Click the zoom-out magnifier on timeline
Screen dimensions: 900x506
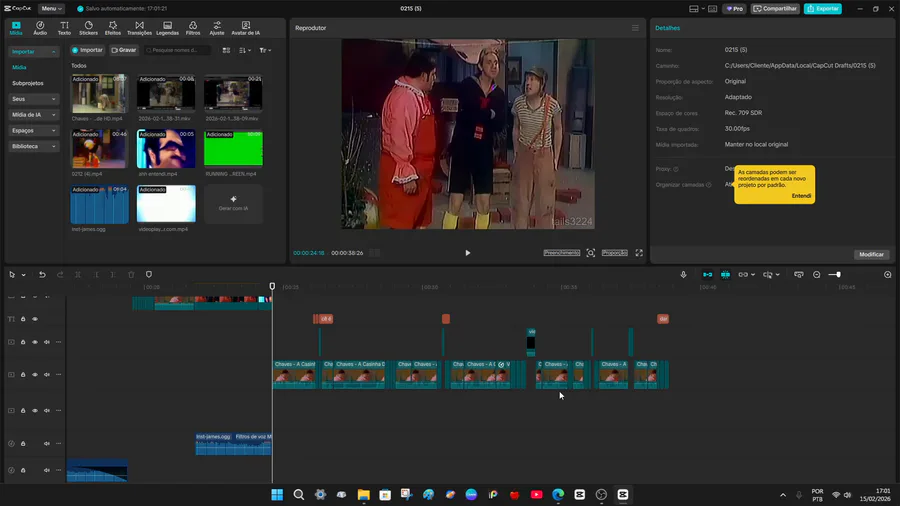click(816, 274)
